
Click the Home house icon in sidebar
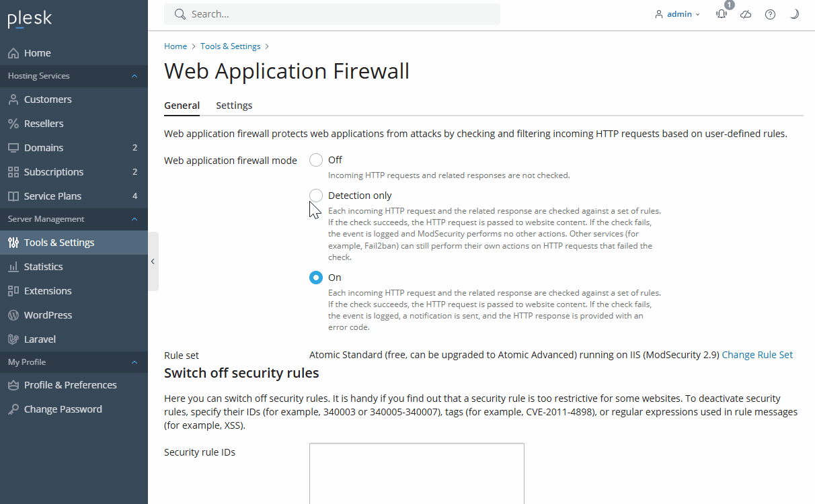click(13, 53)
